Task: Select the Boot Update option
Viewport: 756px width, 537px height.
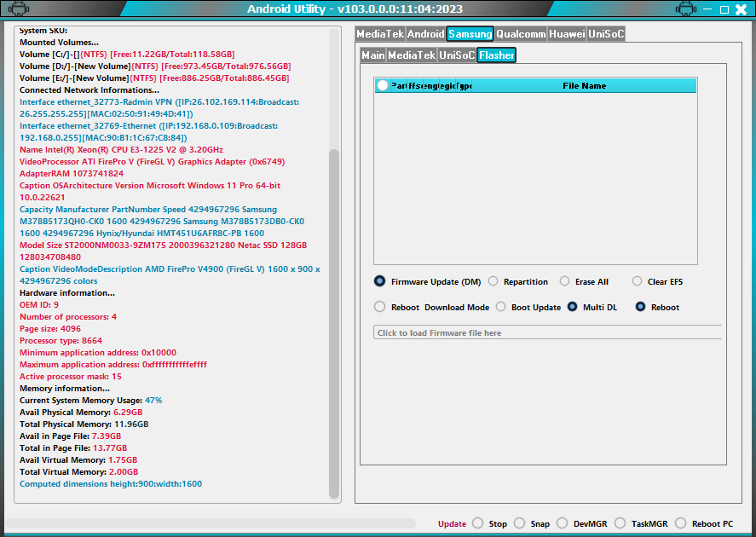Action: (500, 307)
